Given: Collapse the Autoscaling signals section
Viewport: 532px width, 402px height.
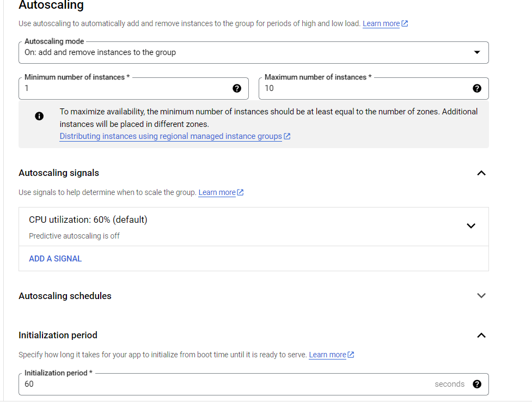Looking at the screenshot, I should 481,173.
